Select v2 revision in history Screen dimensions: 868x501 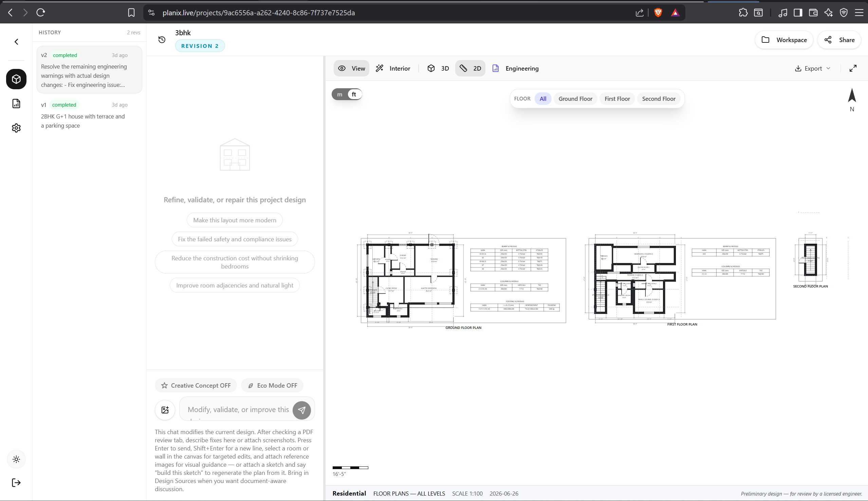point(90,70)
